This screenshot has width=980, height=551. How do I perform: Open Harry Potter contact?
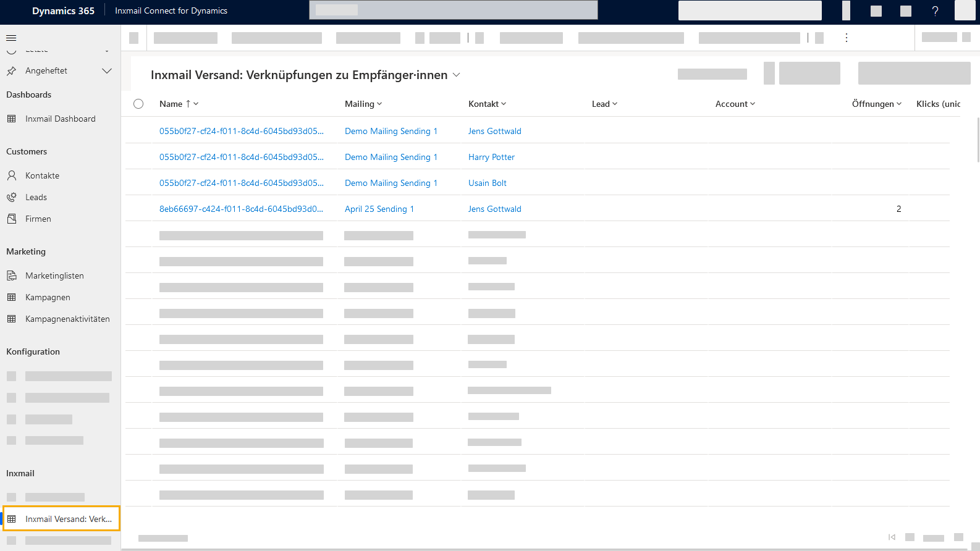click(491, 157)
